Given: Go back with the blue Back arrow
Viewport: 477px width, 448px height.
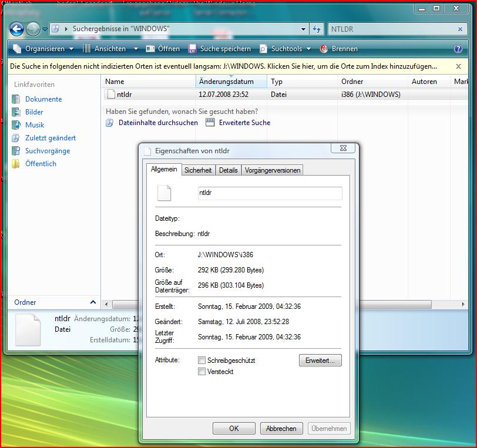Looking at the screenshot, I should [16, 29].
